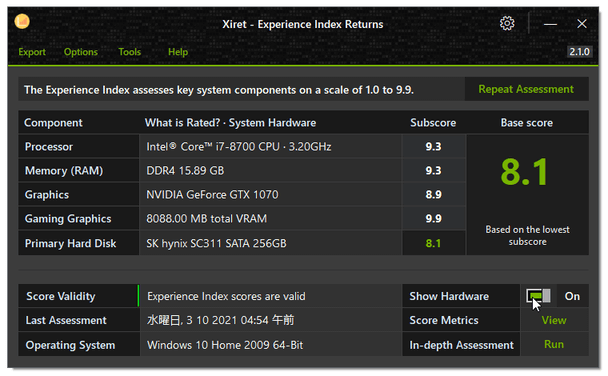Screen dimensions: 608x376
Task: Click Repeat Assessment button
Action: point(526,89)
